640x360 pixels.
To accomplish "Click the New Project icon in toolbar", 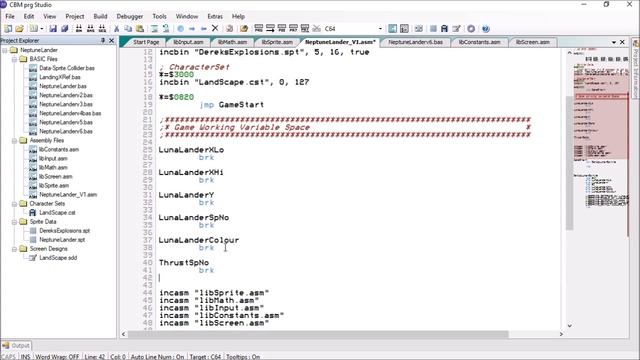I will [7, 29].
